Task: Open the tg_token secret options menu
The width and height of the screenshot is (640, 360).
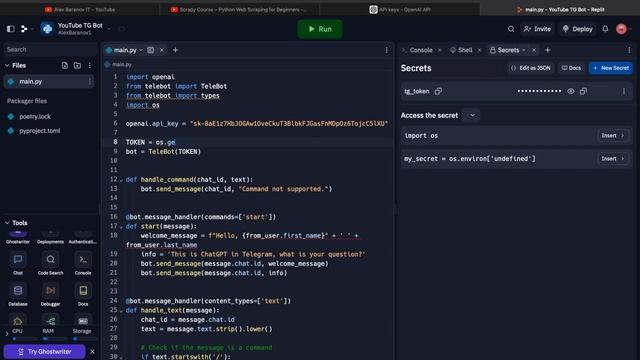Action: click(x=624, y=91)
